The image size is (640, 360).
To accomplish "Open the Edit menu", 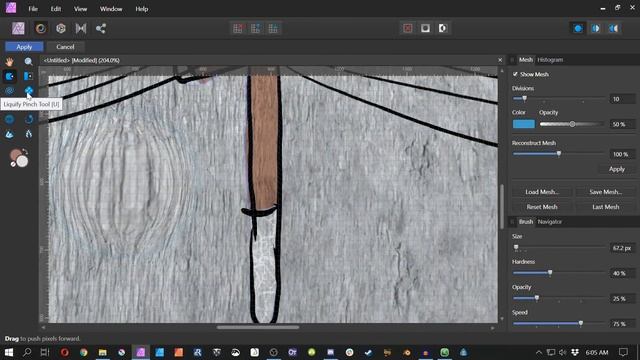I will click(x=56, y=9).
